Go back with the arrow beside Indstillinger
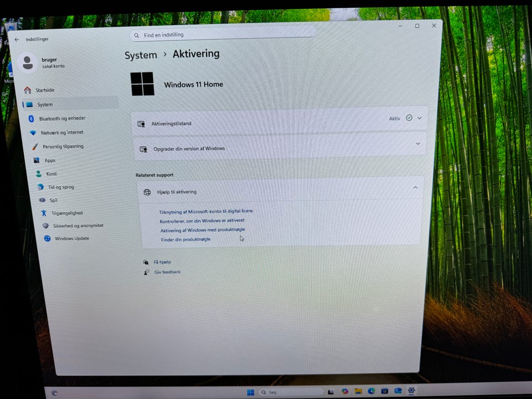Image resolution: width=532 pixels, height=399 pixels. 17,39
